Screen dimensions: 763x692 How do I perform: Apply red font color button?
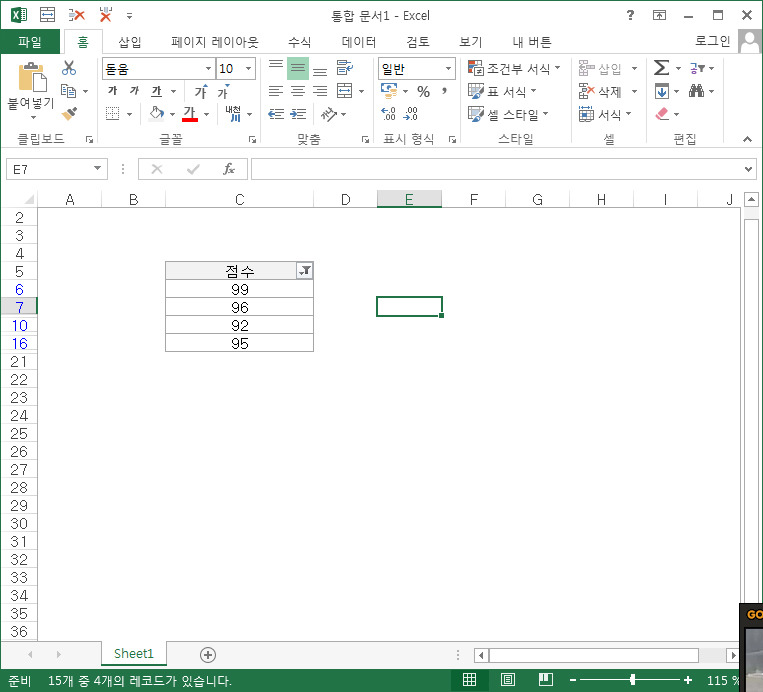pos(190,114)
